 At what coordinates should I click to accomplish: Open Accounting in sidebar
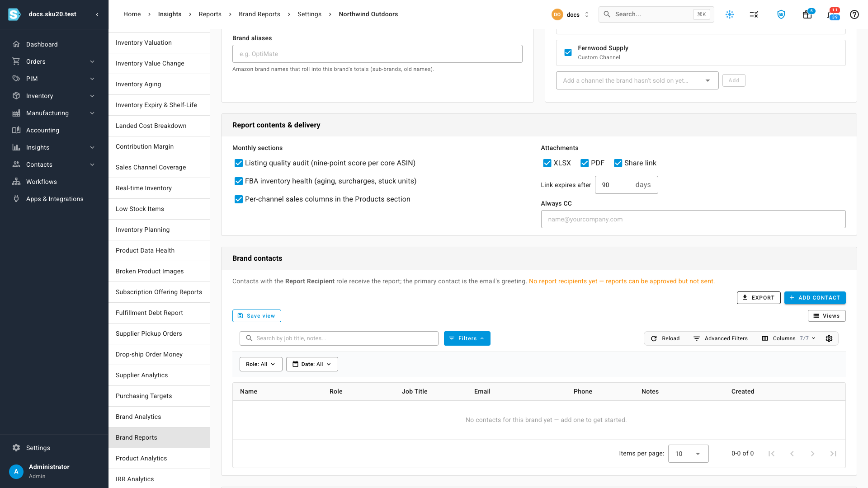pyautogui.click(x=54, y=130)
